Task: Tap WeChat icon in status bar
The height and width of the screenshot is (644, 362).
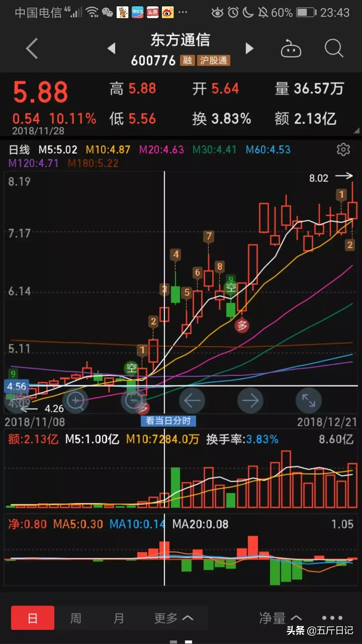Action: tap(107, 12)
